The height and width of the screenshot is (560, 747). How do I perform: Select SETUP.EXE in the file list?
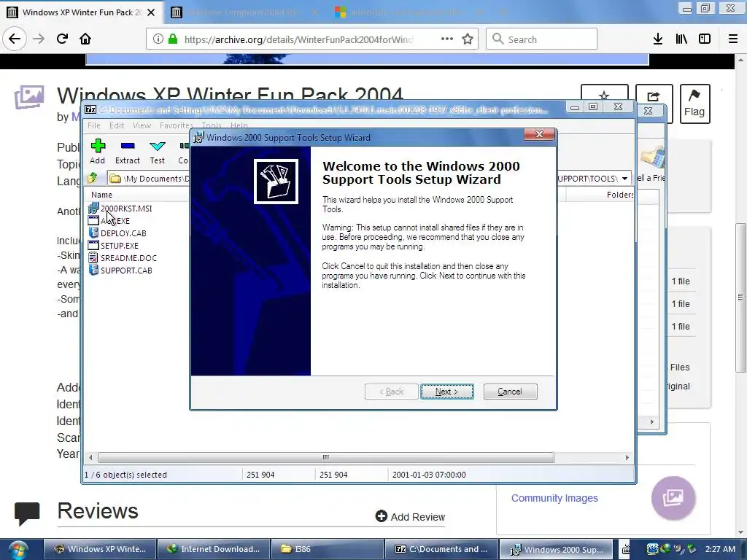point(120,246)
